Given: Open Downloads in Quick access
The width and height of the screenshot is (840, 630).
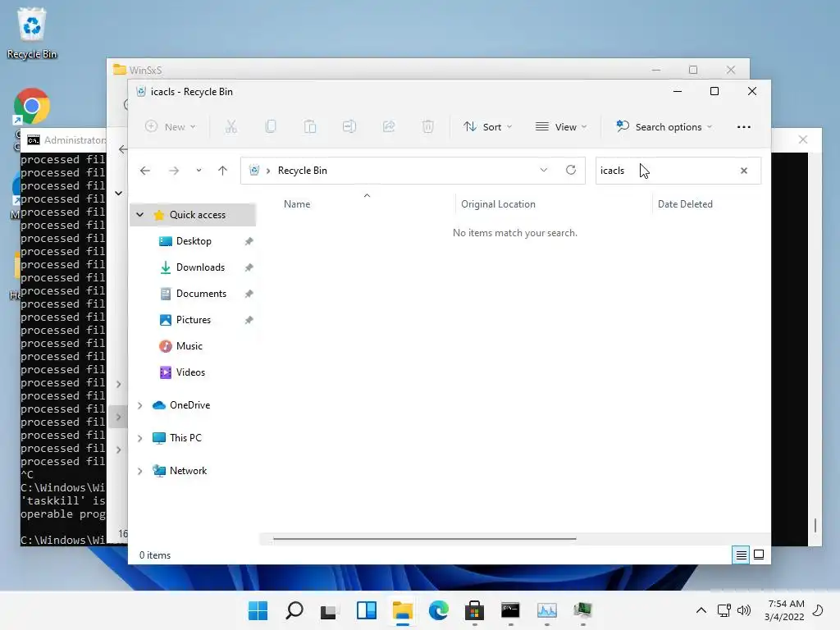Looking at the screenshot, I should pyautogui.click(x=200, y=267).
